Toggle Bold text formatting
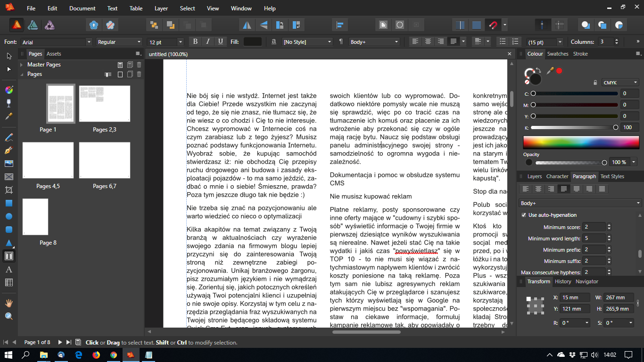The height and width of the screenshot is (362, 644). point(195,42)
